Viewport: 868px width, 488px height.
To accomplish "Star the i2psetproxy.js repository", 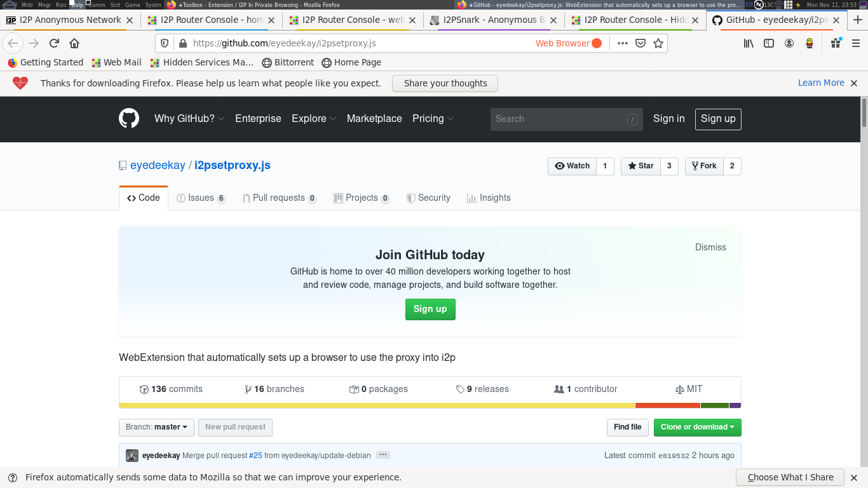I will [x=639, y=166].
